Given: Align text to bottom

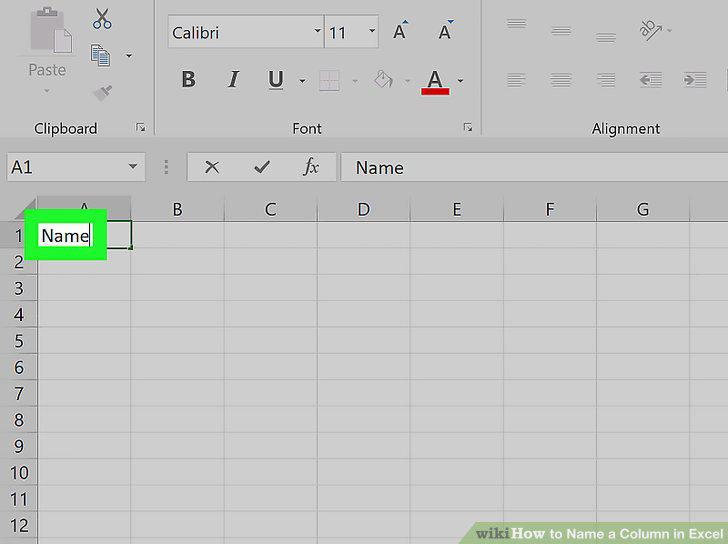Looking at the screenshot, I should 606,37.
